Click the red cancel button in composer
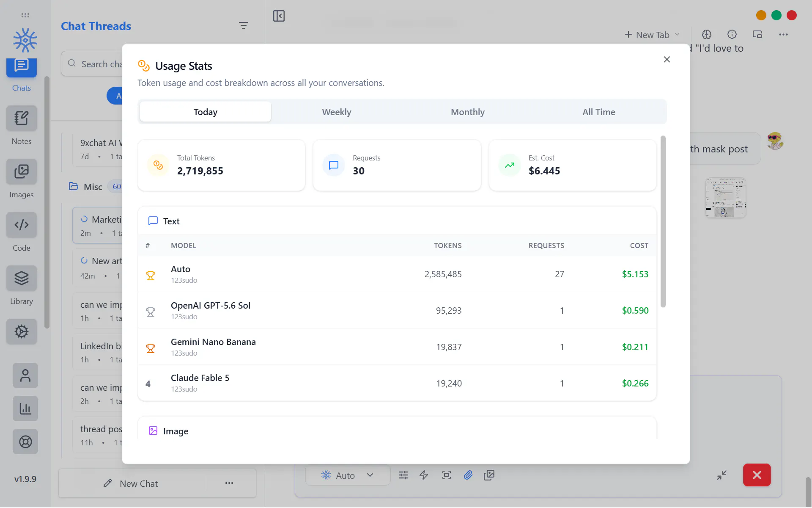Screen dimensions: 812x508 pyautogui.click(x=757, y=475)
